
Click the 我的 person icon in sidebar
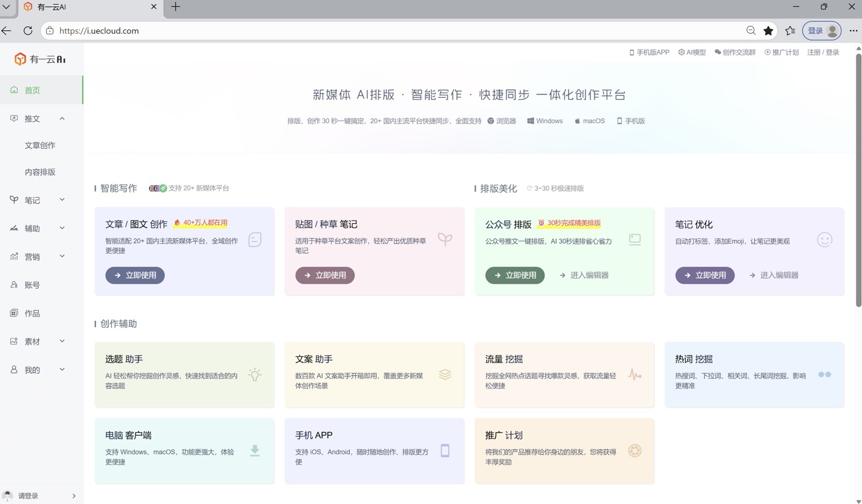[x=14, y=369]
